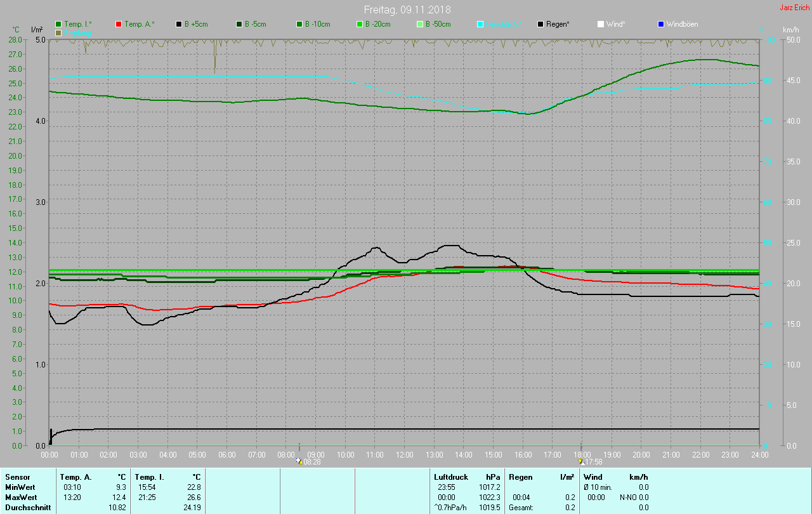Select the Regen legend entry
The width and height of the screenshot is (812, 514).
(x=553, y=24)
